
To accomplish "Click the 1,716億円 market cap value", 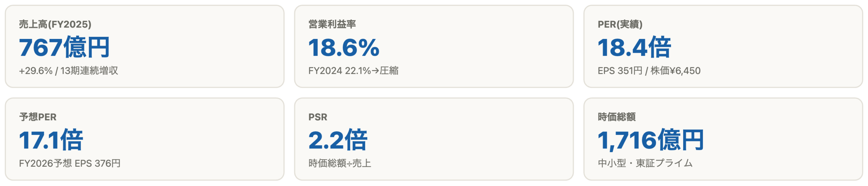I will click(x=650, y=140).
